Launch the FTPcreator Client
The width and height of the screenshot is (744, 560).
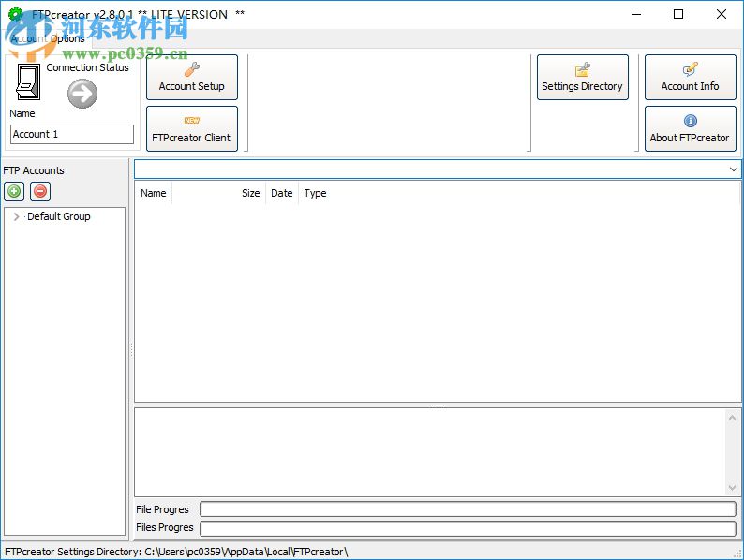(192, 129)
